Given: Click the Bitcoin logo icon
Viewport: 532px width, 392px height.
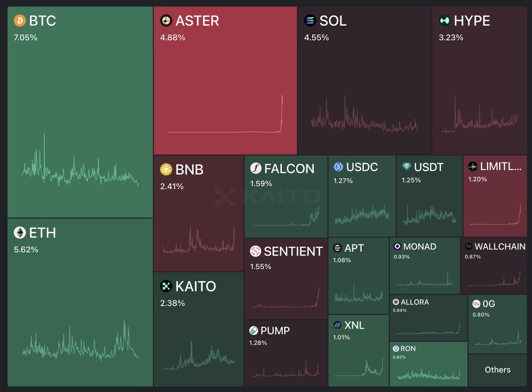Looking at the screenshot, I should [x=20, y=20].
